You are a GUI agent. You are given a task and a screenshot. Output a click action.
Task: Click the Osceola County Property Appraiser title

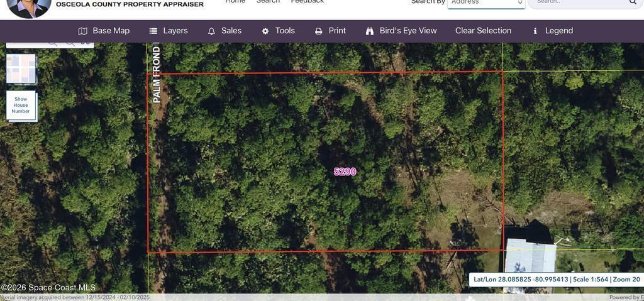click(x=130, y=4)
